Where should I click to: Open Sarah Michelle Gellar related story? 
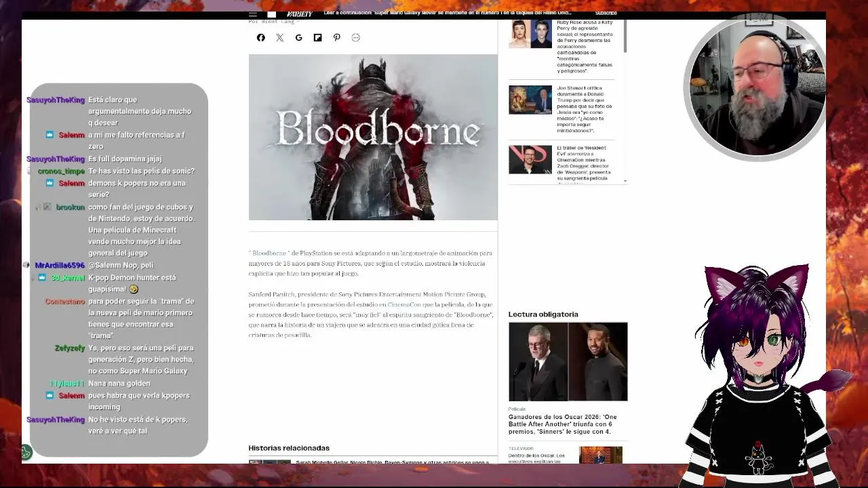pyautogui.click(x=392, y=462)
